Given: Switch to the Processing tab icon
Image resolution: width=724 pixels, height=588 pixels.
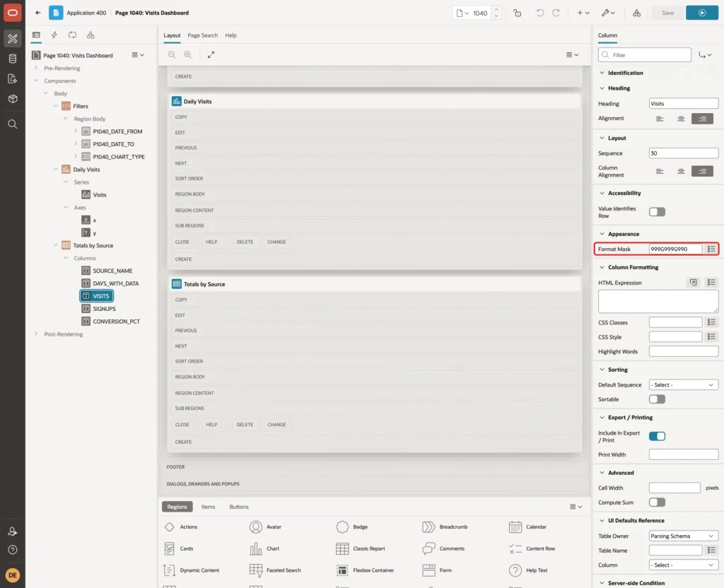Looking at the screenshot, I should [x=72, y=35].
